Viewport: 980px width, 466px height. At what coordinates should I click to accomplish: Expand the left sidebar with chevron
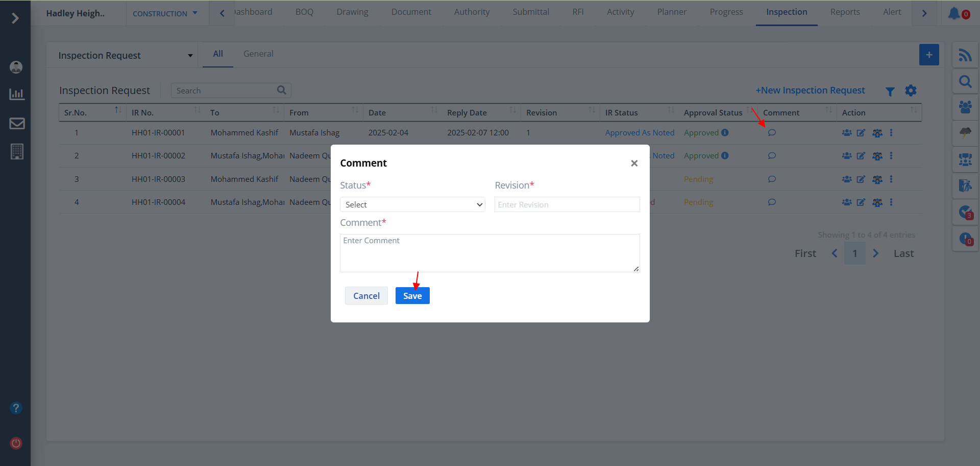click(15, 18)
